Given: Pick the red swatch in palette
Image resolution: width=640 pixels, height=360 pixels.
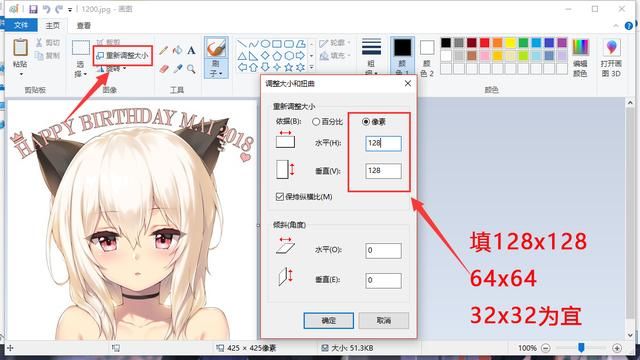Looking at the screenshot, I should click(484, 42).
